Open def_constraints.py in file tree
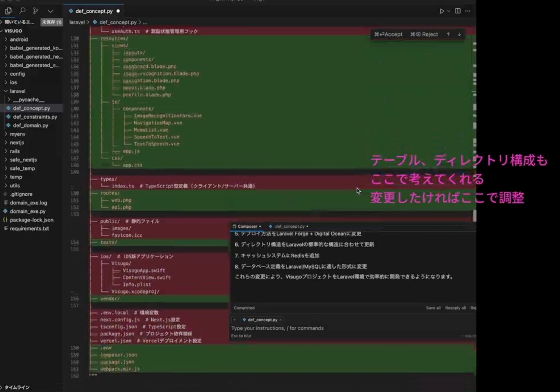This screenshot has width=560, height=392. tap(35, 117)
